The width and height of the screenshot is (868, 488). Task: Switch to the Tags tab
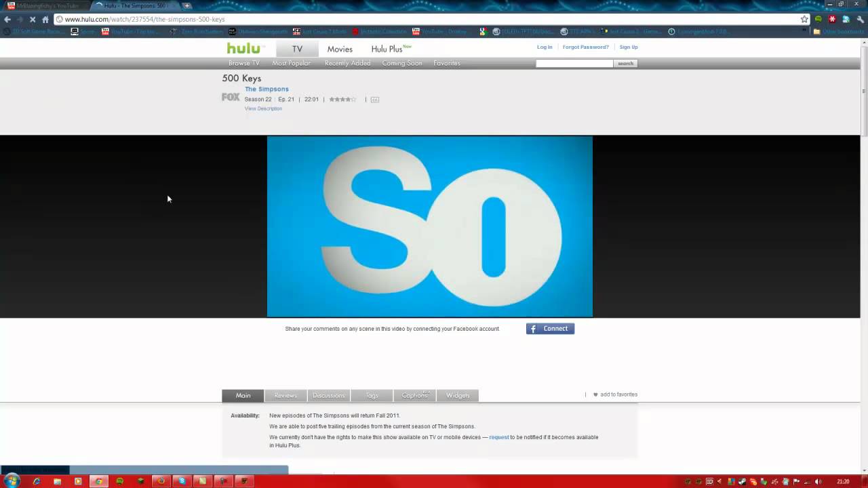point(372,395)
